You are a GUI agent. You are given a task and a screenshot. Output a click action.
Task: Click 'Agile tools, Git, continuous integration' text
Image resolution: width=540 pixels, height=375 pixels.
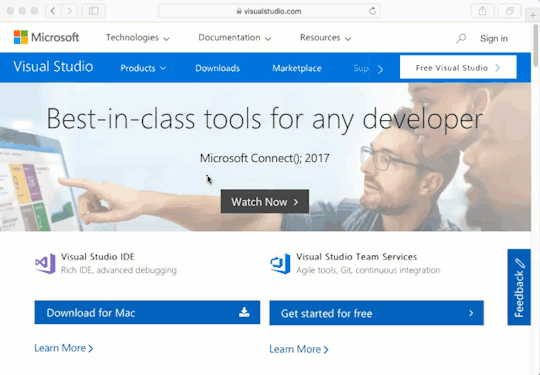(368, 270)
